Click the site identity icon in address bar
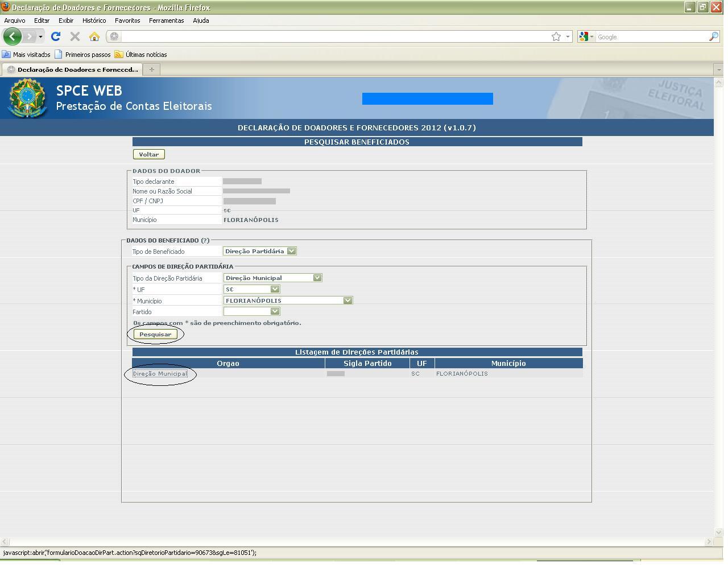 click(114, 36)
